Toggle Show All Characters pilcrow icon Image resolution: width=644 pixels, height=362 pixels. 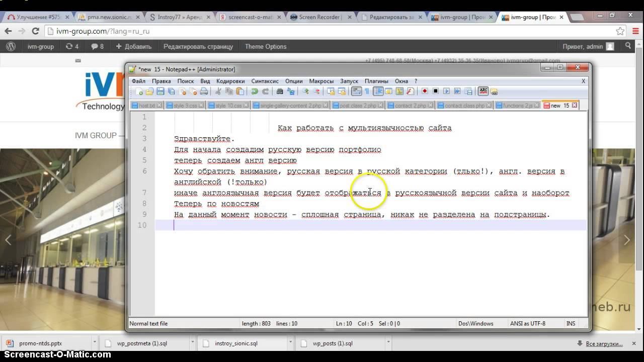tap(367, 92)
